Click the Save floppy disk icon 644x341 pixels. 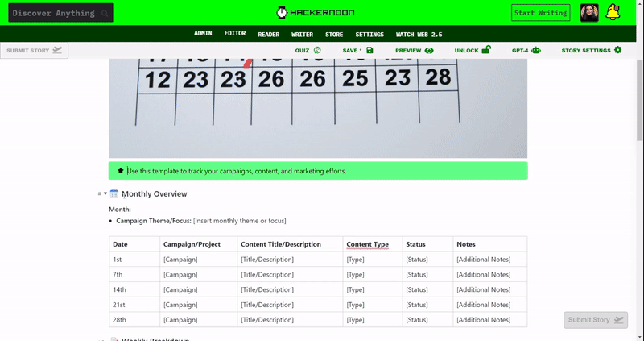(369, 50)
